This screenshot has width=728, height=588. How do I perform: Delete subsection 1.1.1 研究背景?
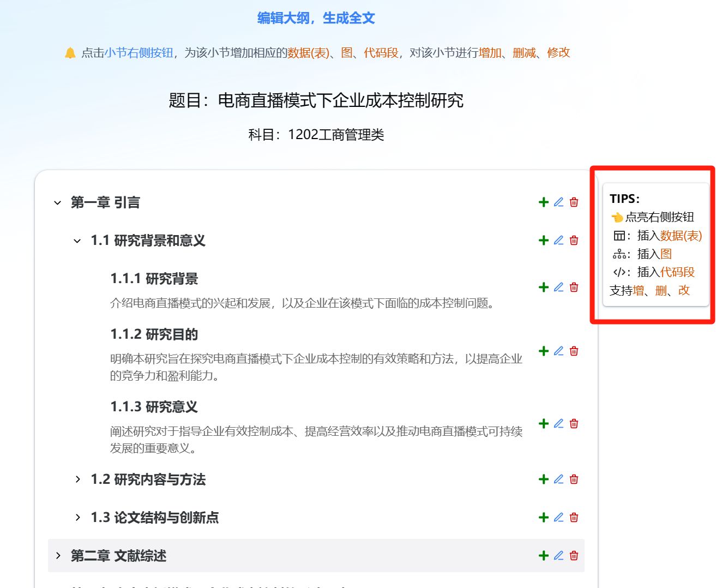click(574, 287)
